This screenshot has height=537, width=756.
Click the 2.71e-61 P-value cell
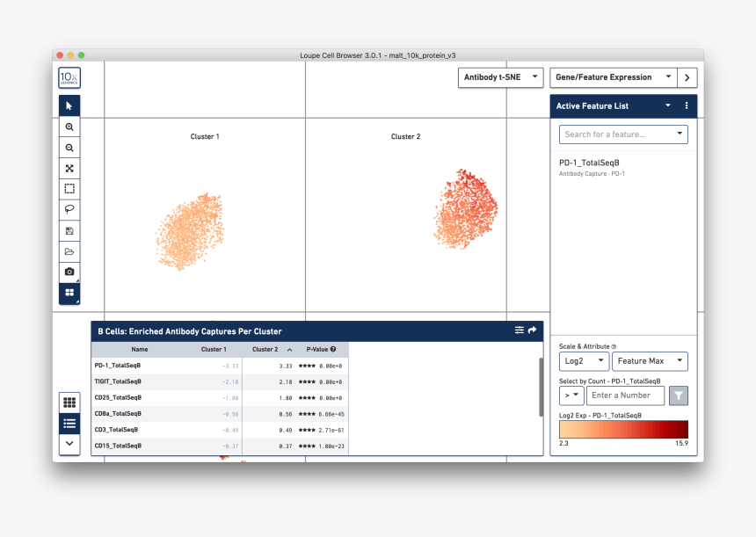331,430
